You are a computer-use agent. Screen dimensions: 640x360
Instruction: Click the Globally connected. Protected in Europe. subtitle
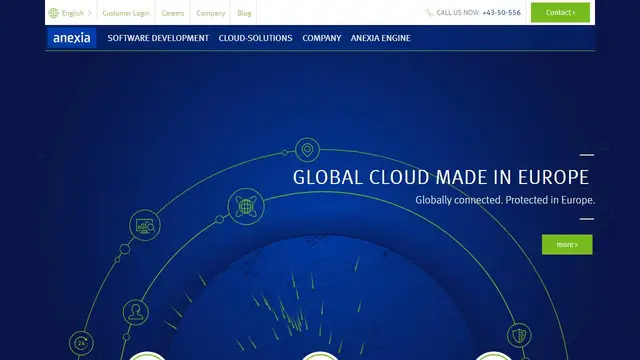(505, 200)
